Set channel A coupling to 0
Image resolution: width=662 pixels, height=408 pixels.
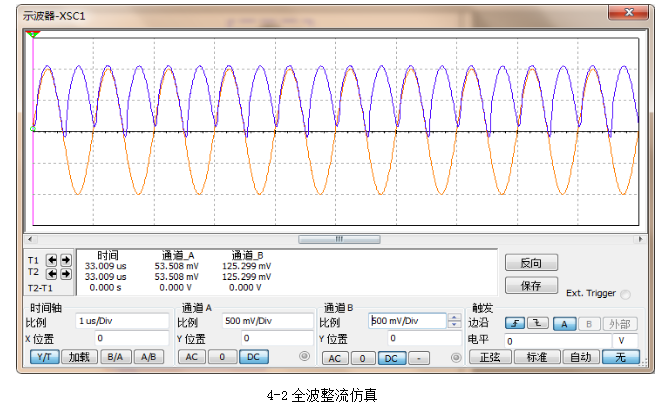pos(222,357)
